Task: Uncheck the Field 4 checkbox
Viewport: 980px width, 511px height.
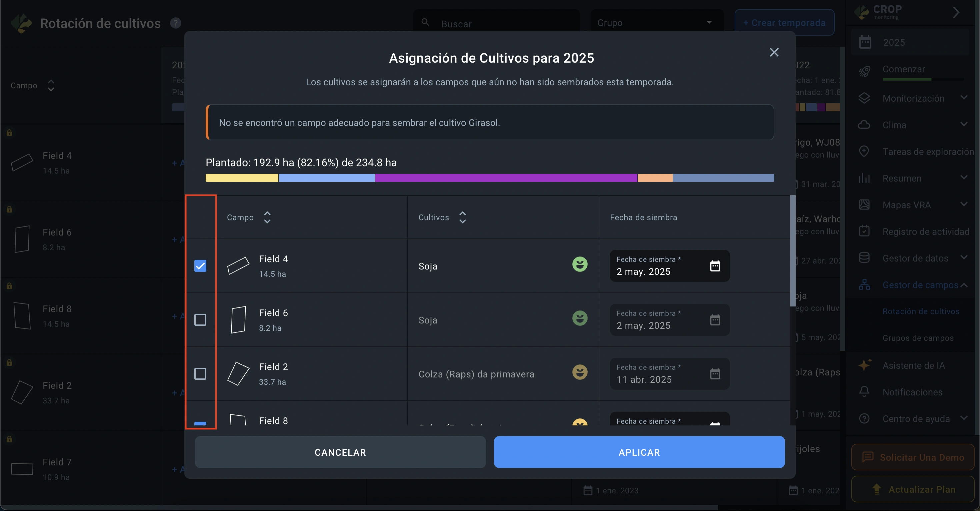Action: [x=200, y=266]
